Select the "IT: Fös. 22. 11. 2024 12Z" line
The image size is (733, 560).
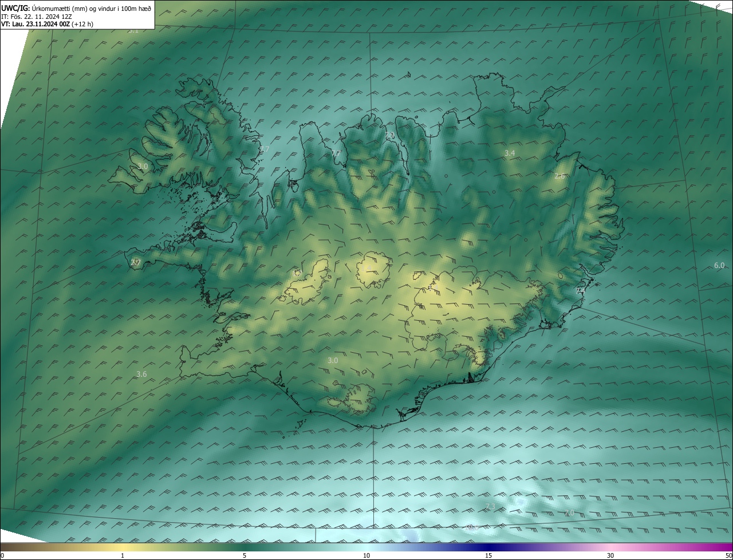click(x=37, y=16)
